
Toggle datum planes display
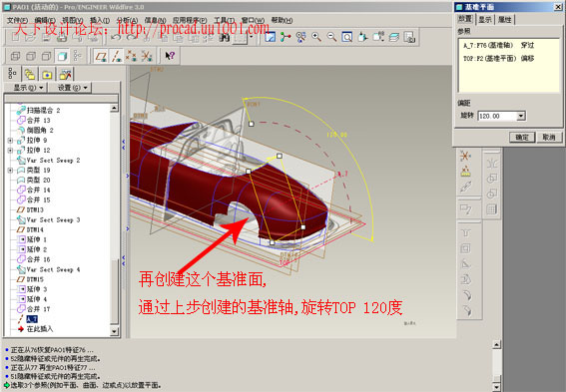(x=101, y=56)
